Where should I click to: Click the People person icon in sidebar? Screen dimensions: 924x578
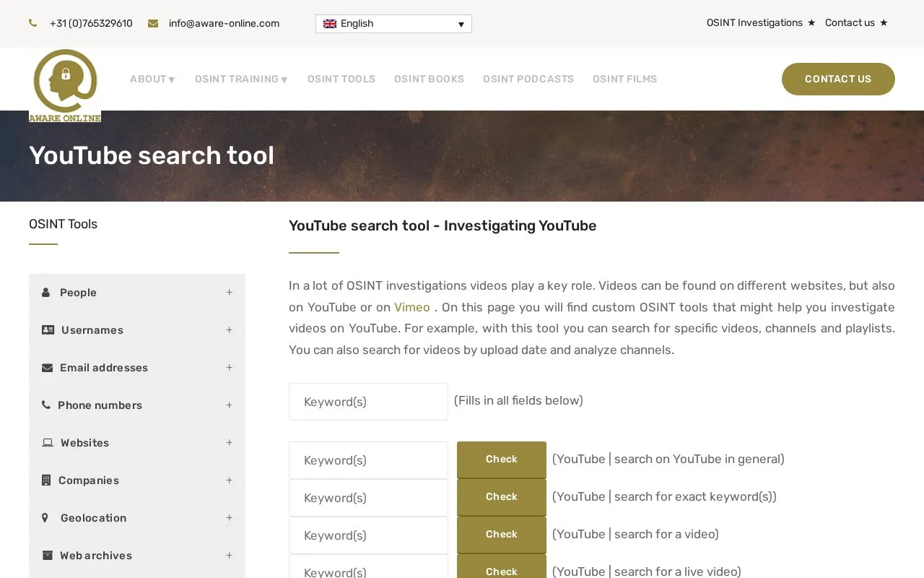point(46,293)
